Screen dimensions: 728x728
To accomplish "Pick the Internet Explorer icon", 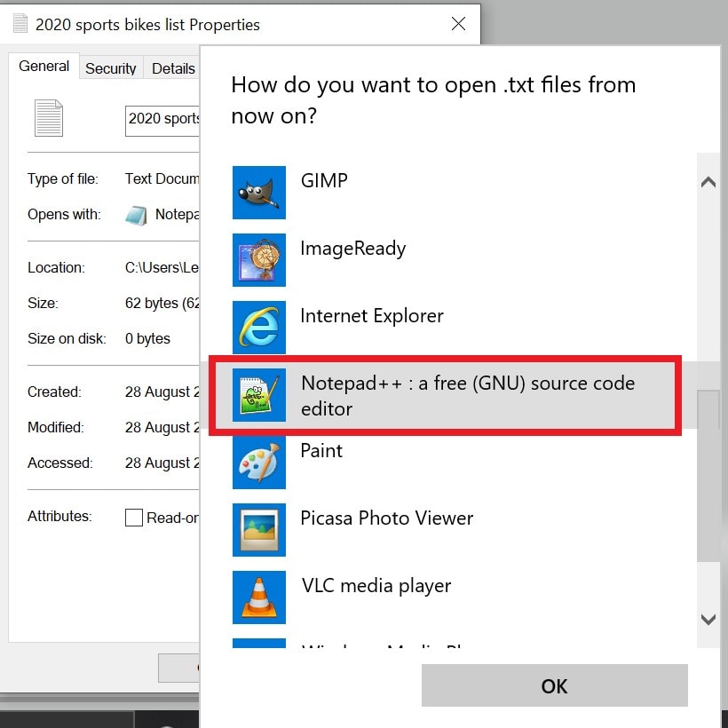I will click(x=258, y=327).
